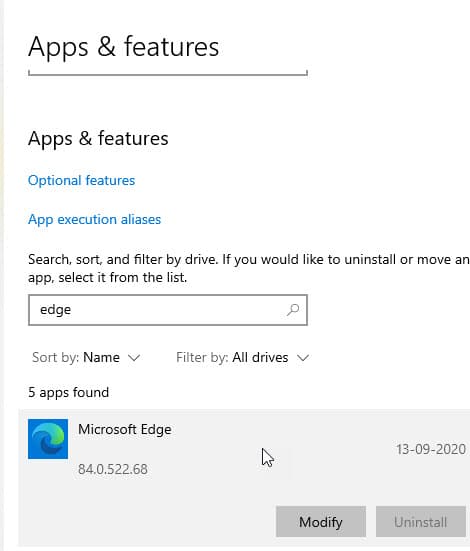Expand the Filter by All drives dropdown
The width and height of the screenshot is (470, 551).
243,358
